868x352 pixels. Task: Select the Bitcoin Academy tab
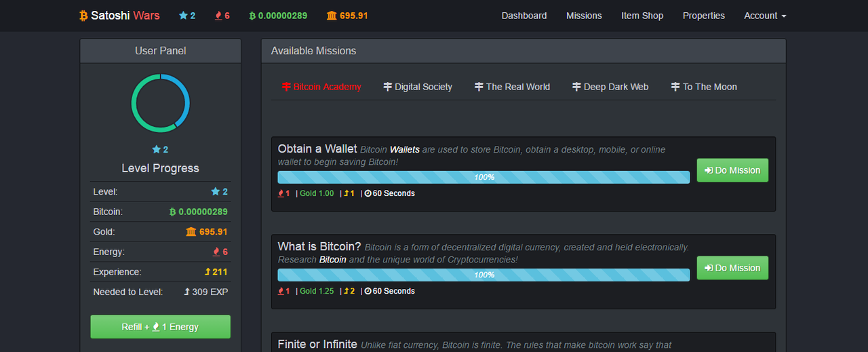[321, 87]
